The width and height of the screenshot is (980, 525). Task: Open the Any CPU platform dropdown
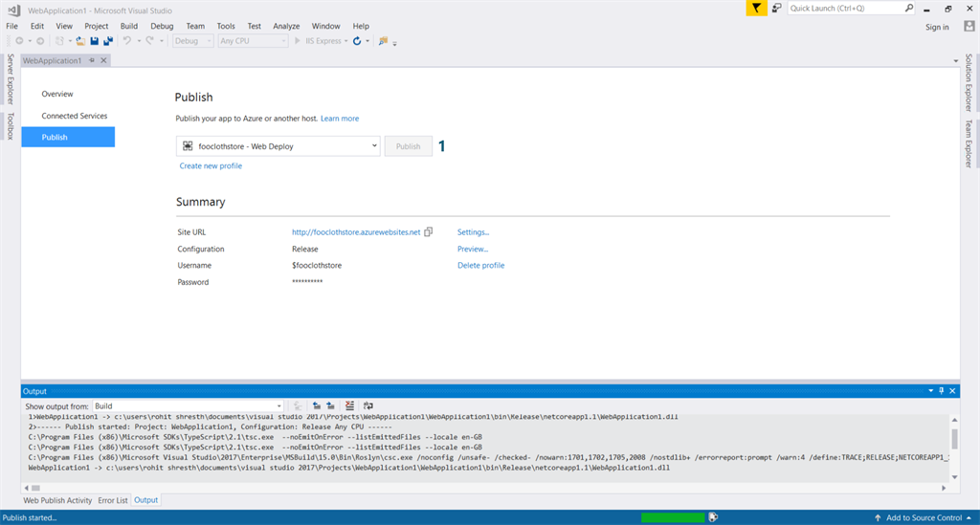click(253, 41)
